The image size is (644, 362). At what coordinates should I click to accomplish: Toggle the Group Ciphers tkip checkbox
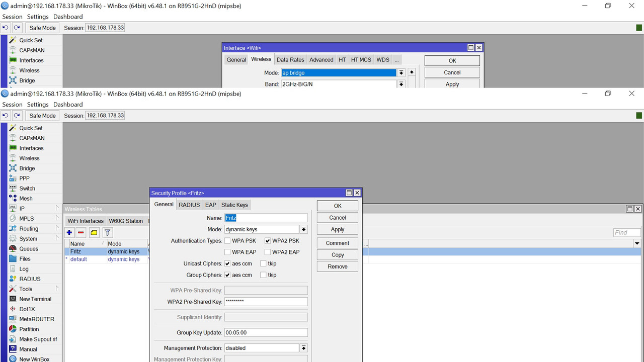pos(263,275)
